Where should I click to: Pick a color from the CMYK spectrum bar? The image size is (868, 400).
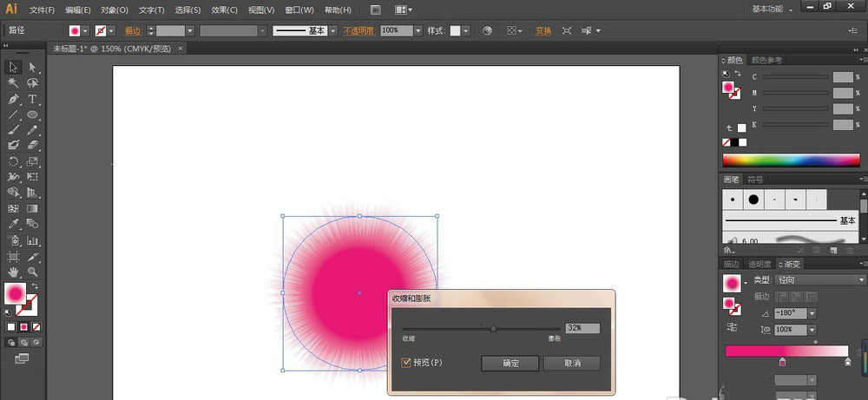pos(788,161)
